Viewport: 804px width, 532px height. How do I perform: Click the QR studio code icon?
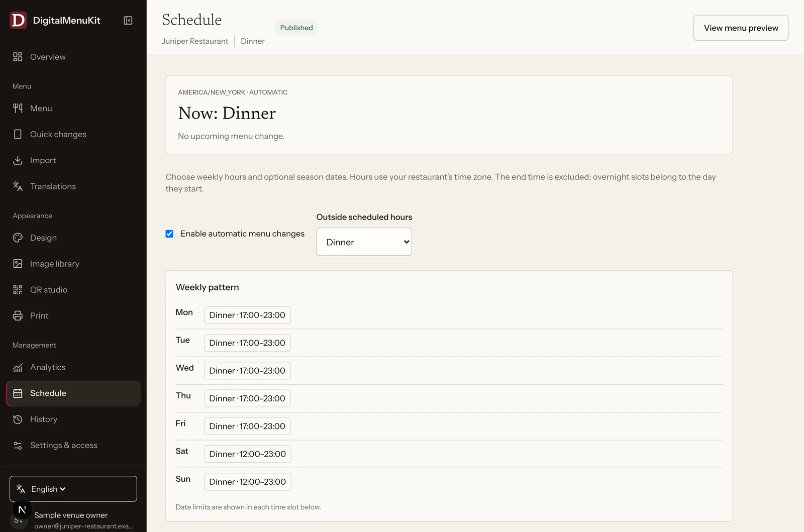click(x=18, y=290)
